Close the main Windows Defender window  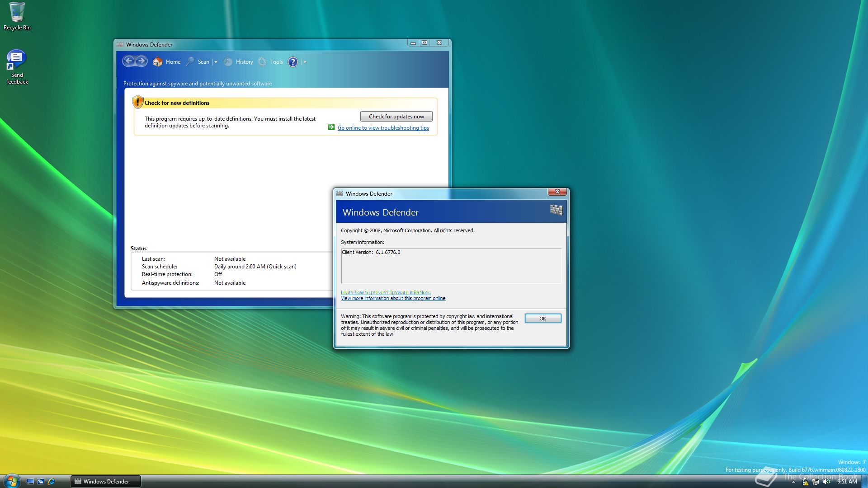[439, 43]
